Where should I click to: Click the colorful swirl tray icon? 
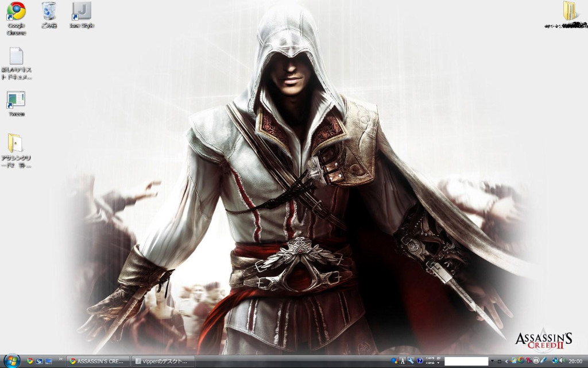[521, 361]
